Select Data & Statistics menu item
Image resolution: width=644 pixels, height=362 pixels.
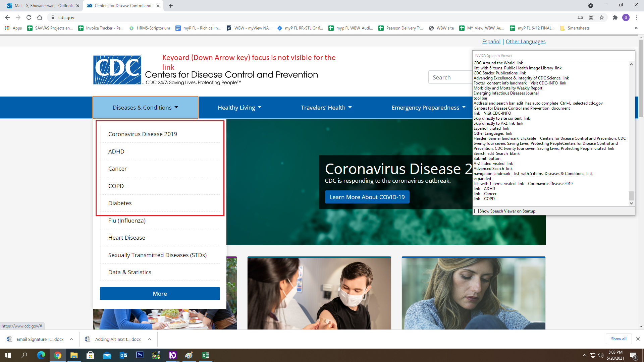click(x=161, y=272)
